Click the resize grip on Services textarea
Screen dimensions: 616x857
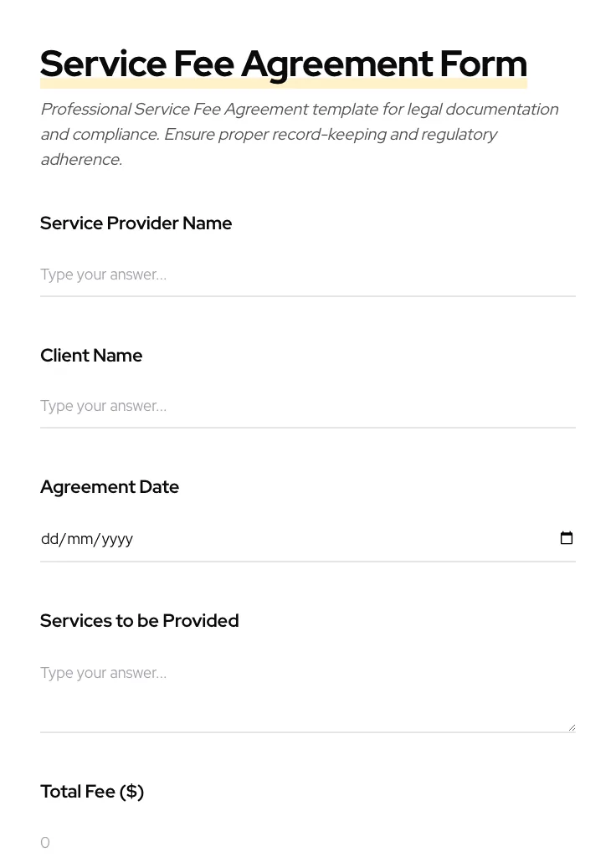click(572, 725)
